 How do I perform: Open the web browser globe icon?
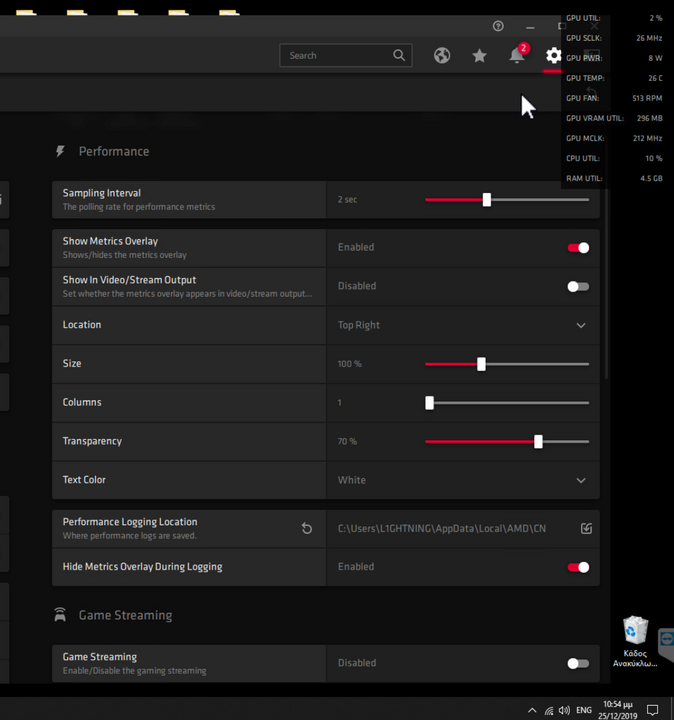pos(442,56)
